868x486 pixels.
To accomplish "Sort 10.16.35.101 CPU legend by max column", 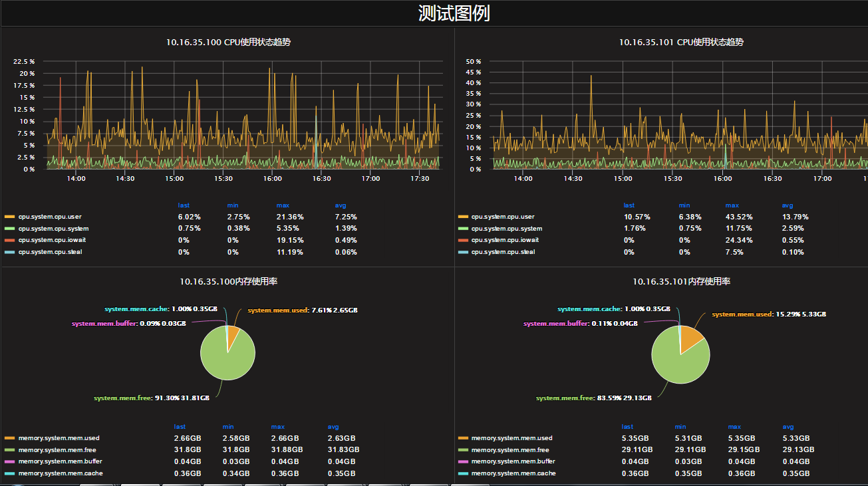I will pos(732,205).
